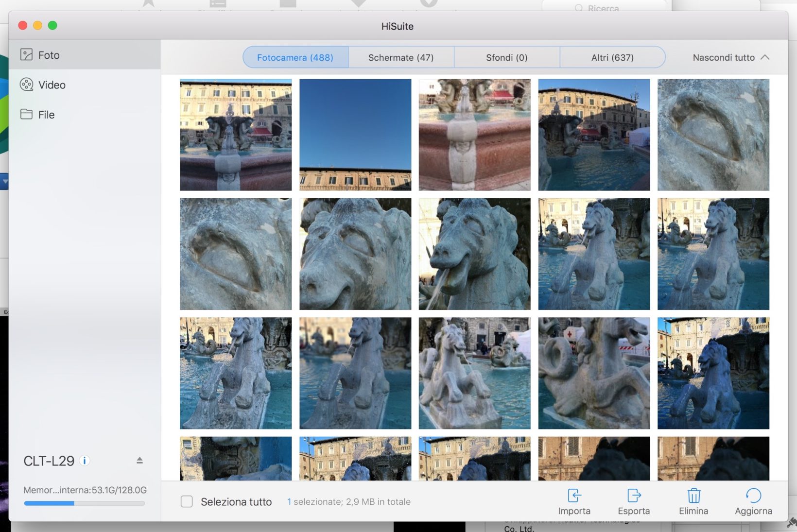Click the yellow minimize window button
Screen dimensions: 797x532
37,25
